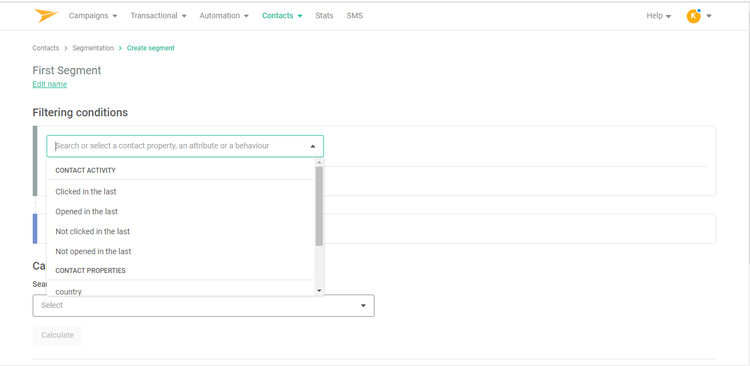Click the dropdown list scrollbar thumb
750x366 pixels.
click(x=319, y=206)
